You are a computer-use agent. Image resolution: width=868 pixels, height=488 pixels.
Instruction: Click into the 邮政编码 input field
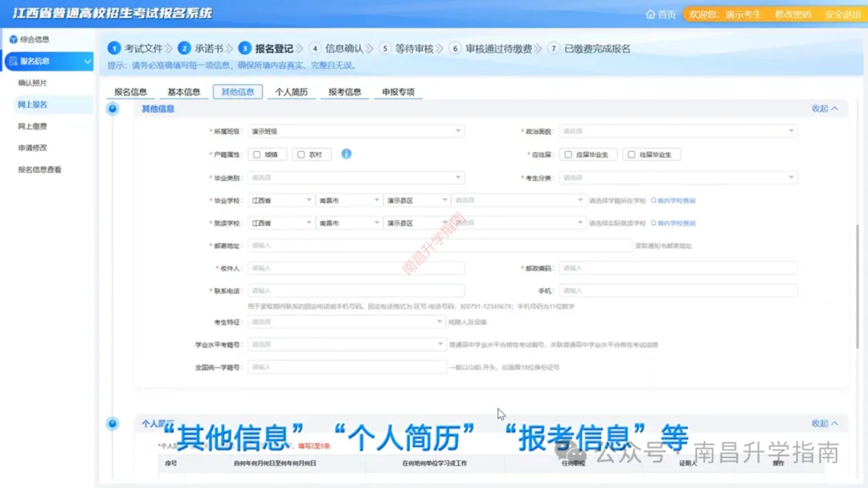click(678, 268)
